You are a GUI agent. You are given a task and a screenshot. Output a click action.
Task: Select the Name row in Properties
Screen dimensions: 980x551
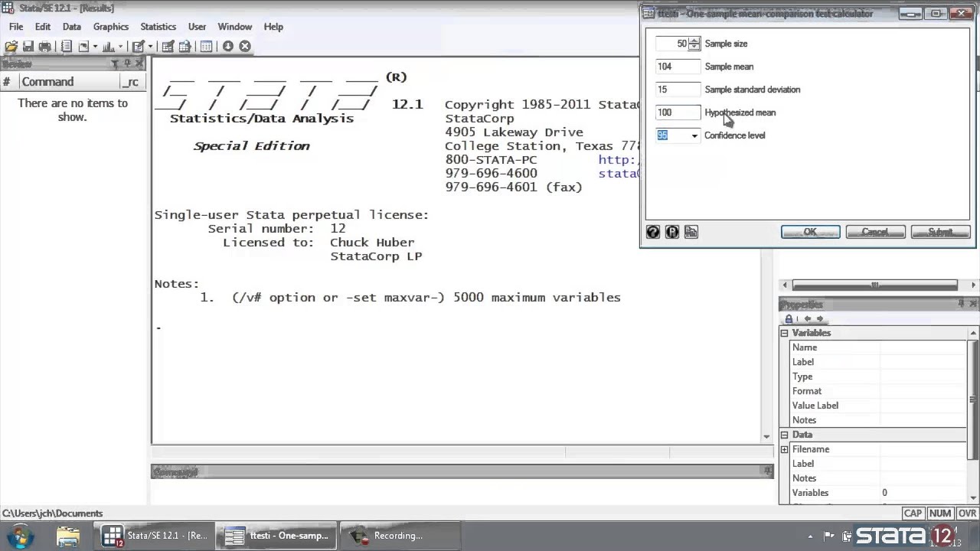click(877, 347)
